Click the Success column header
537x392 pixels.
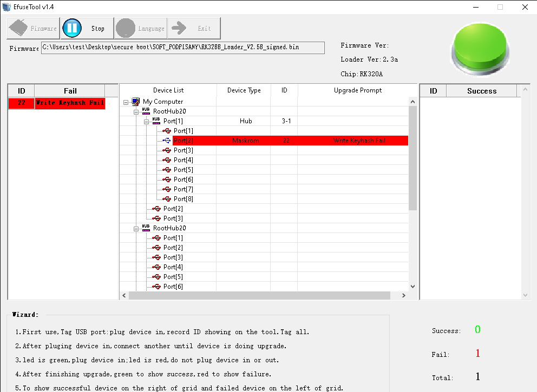(481, 90)
